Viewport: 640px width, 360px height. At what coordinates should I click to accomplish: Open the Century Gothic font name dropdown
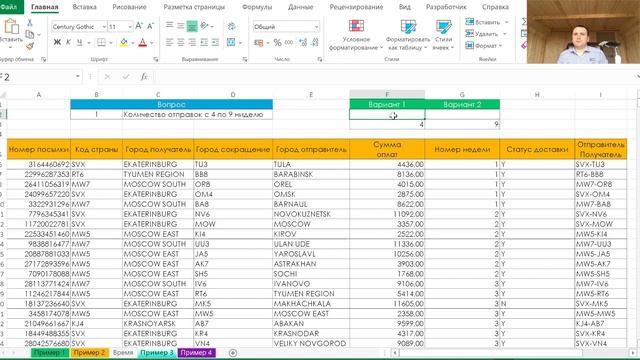tap(104, 27)
